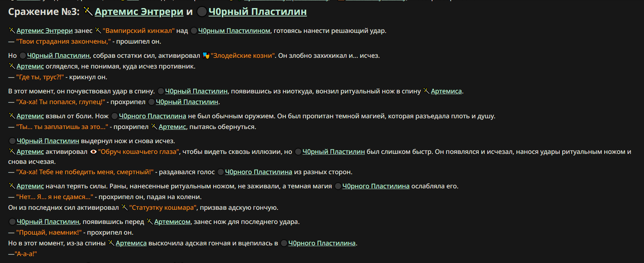Click the "Сражение №3:" heading text
This screenshot has width=644, height=263.
pos(44,12)
